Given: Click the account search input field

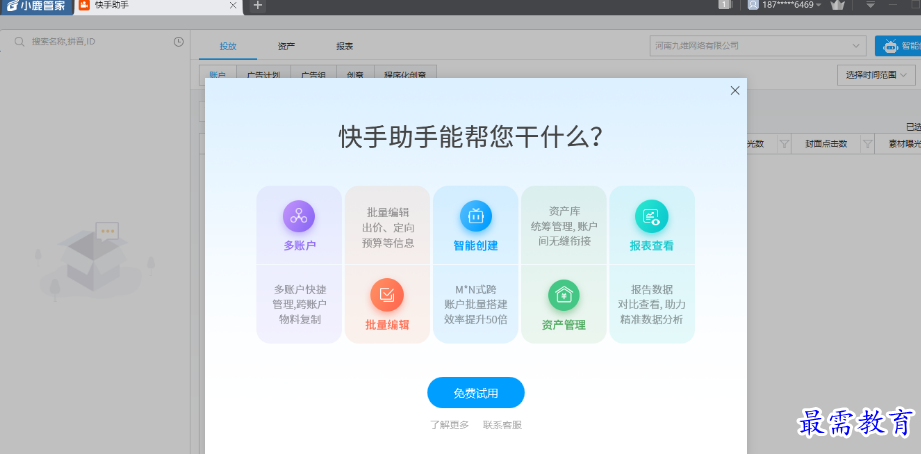Looking at the screenshot, I should (97, 42).
